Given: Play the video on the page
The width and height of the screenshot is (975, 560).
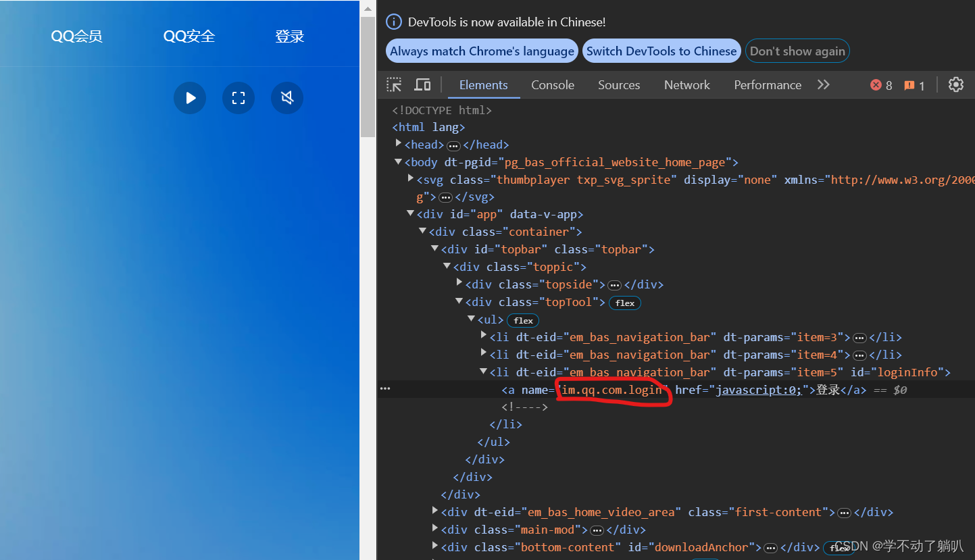Looking at the screenshot, I should 190,99.
